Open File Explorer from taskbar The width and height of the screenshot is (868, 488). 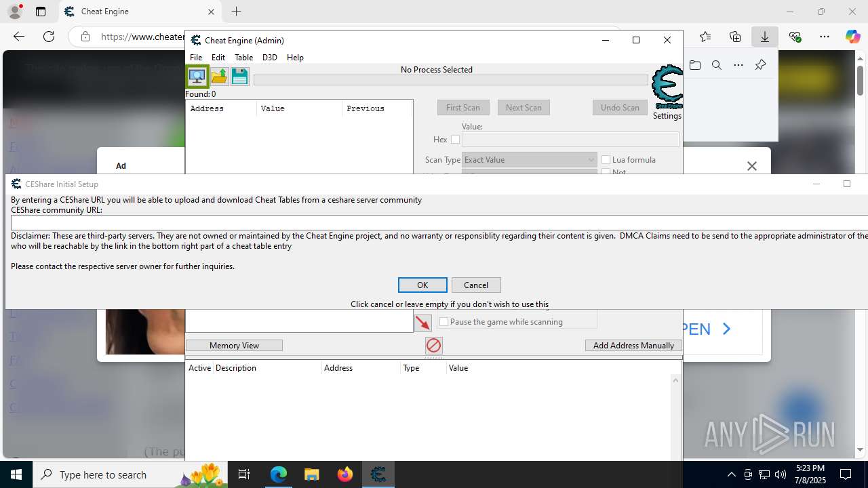312,474
